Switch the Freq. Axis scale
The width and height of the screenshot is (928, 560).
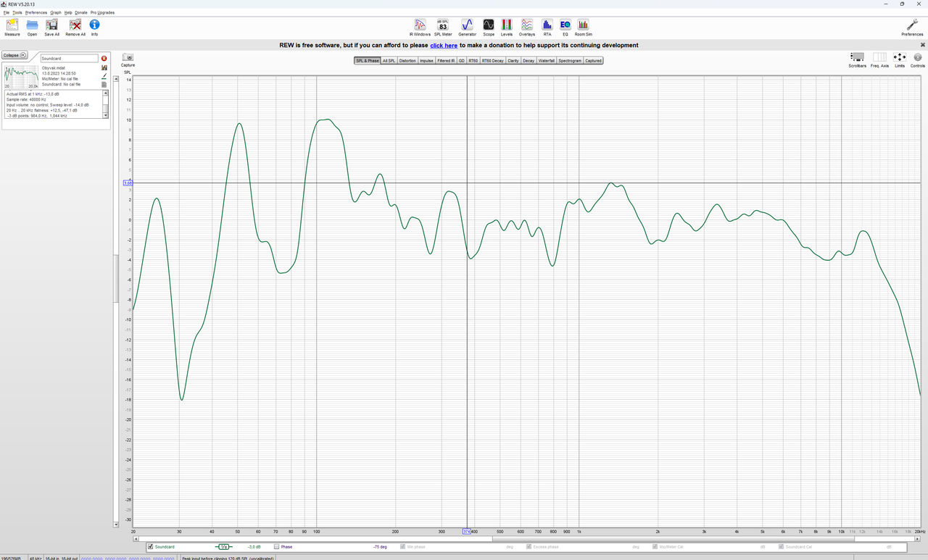880,59
